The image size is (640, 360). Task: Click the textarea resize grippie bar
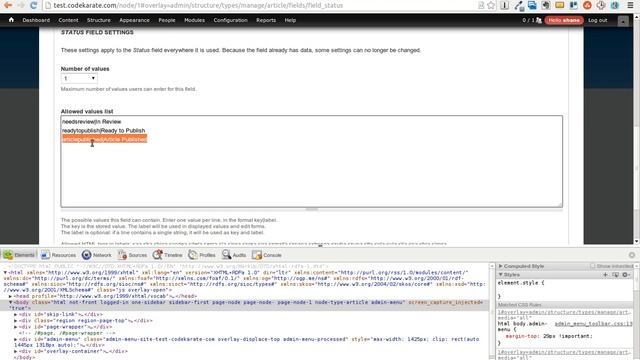coord(311,209)
